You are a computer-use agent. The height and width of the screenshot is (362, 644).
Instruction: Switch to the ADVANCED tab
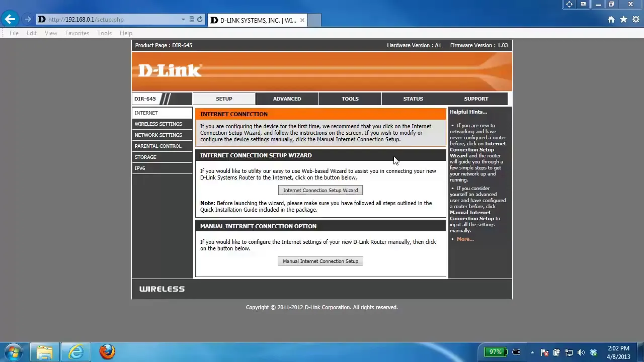287,99
